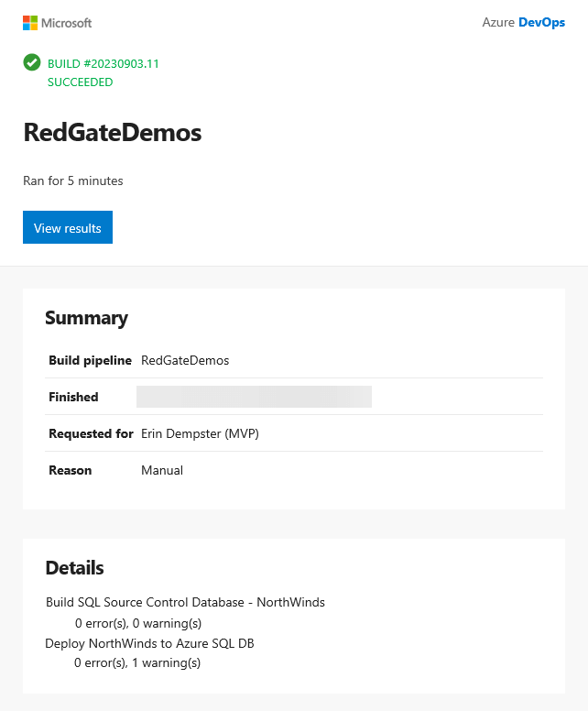Click the Microsoft four-square logo

(x=30, y=23)
